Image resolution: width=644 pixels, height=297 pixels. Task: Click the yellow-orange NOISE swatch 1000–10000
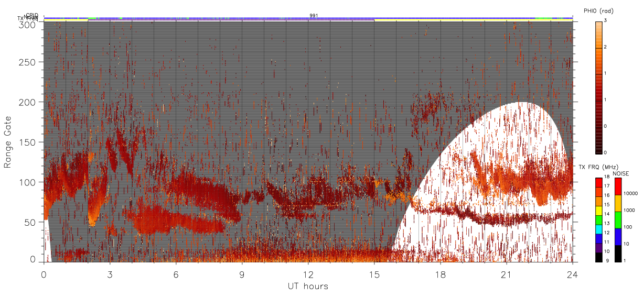point(618,203)
